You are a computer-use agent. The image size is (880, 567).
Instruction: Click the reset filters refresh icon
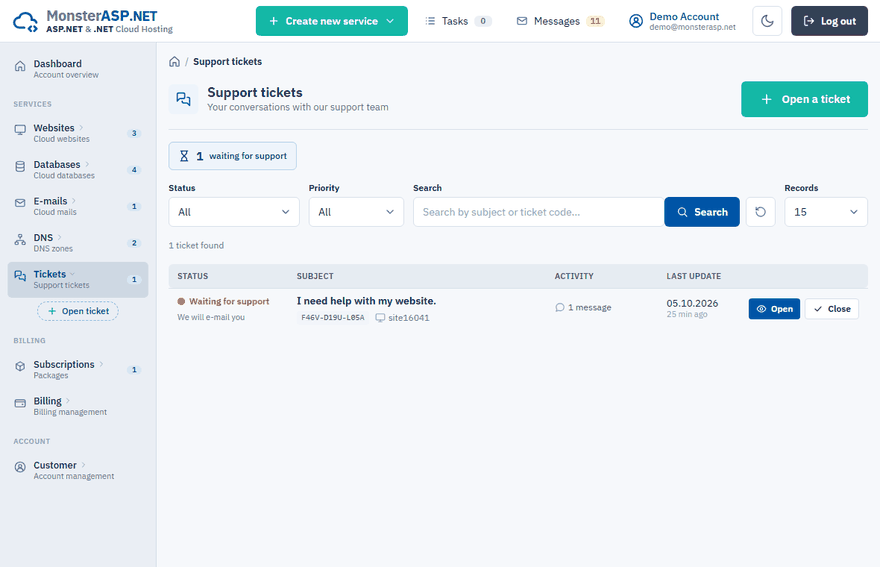760,212
